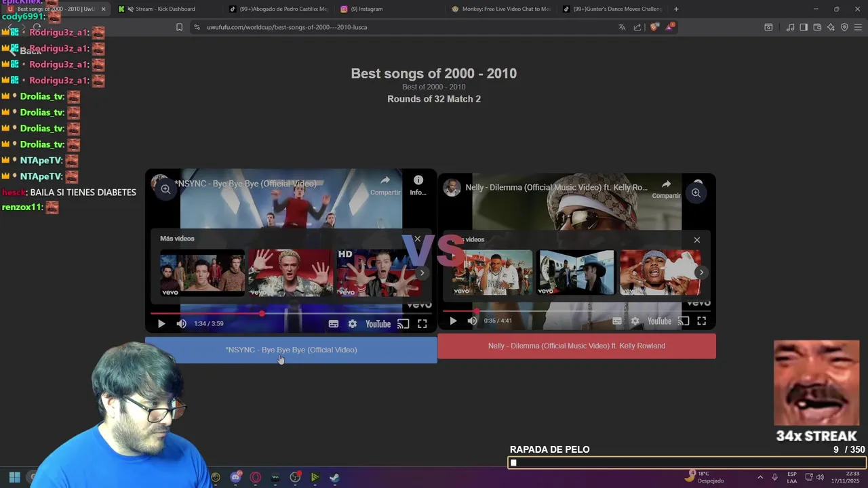The image size is (868, 488).
Task: Open second *NSYNC suggested thumbnail with raised hands
Action: point(290,272)
